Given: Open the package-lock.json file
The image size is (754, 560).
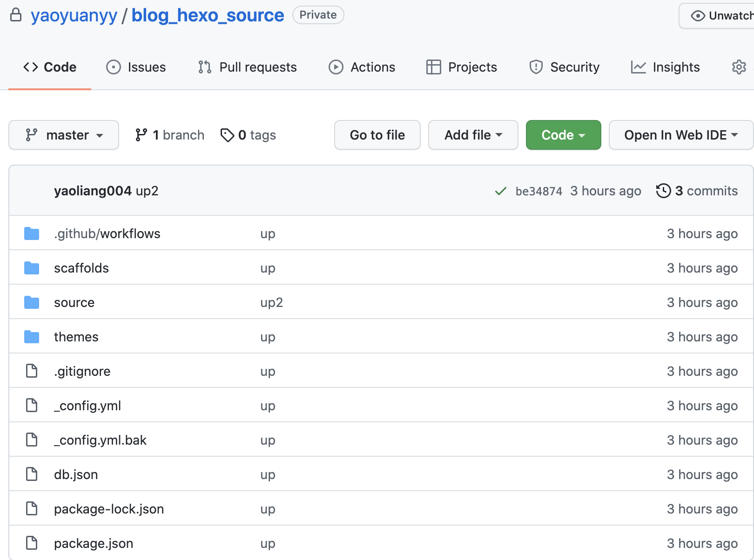Looking at the screenshot, I should (109, 509).
